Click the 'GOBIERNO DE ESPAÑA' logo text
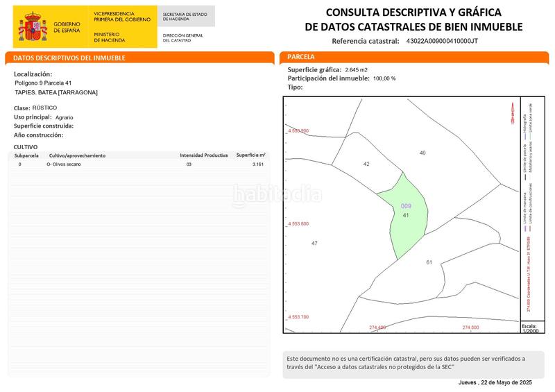Viewport: 555px width, 392px height. click(x=67, y=27)
